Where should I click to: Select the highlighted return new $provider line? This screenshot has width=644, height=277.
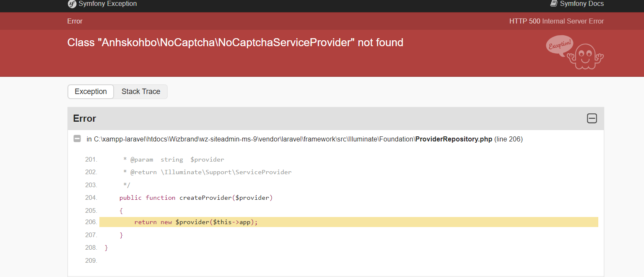(196, 222)
